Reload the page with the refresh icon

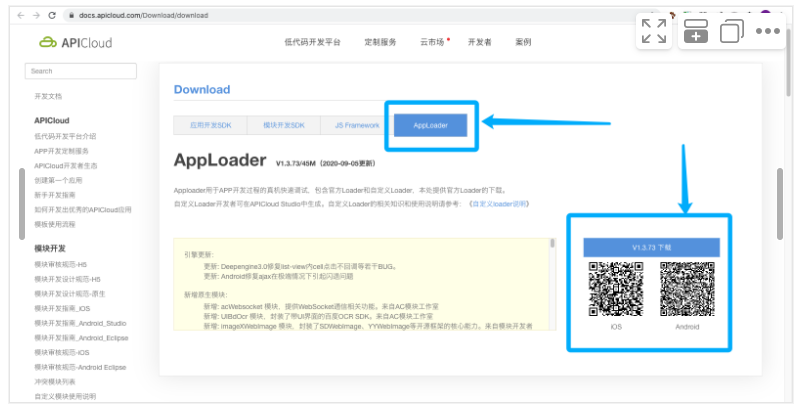point(52,15)
